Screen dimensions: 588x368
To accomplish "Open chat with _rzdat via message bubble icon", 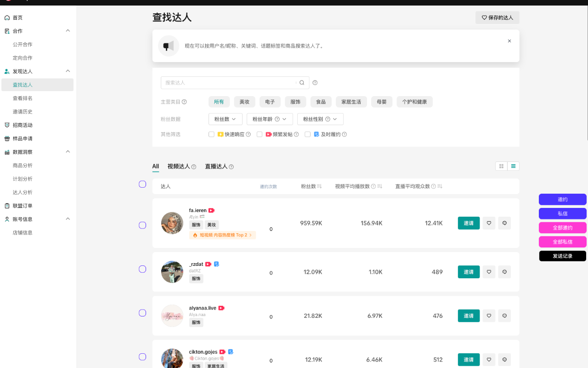I will tap(504, 272).
